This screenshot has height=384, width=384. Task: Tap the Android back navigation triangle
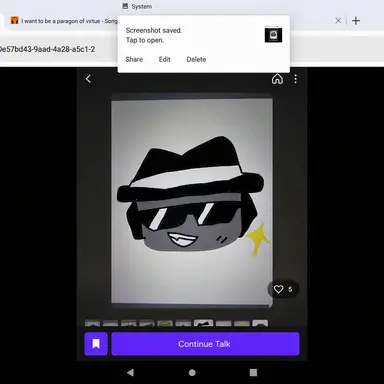(130, 372)
